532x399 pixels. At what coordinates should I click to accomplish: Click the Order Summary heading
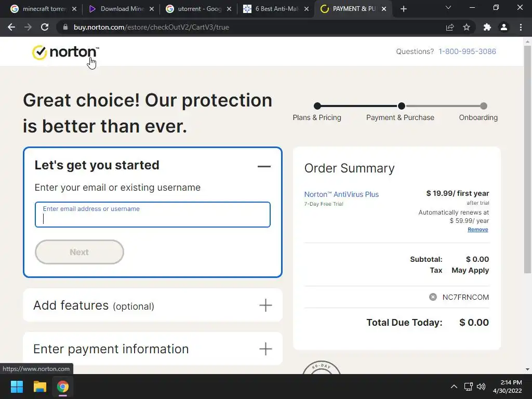point(349,168)
